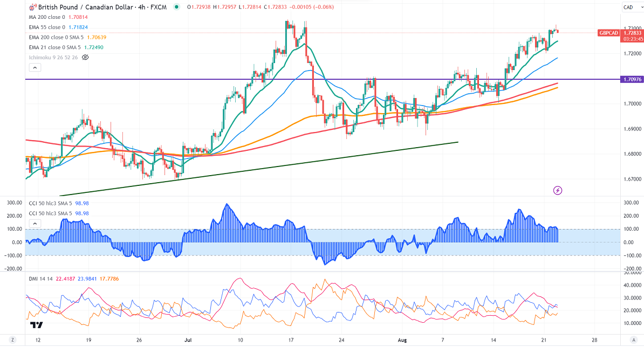Select the lower CCI 50 hlc3 SMA 5 legend
Image resolution: width=644 pixels, height=347 pixels.
(x=50, y=213)
